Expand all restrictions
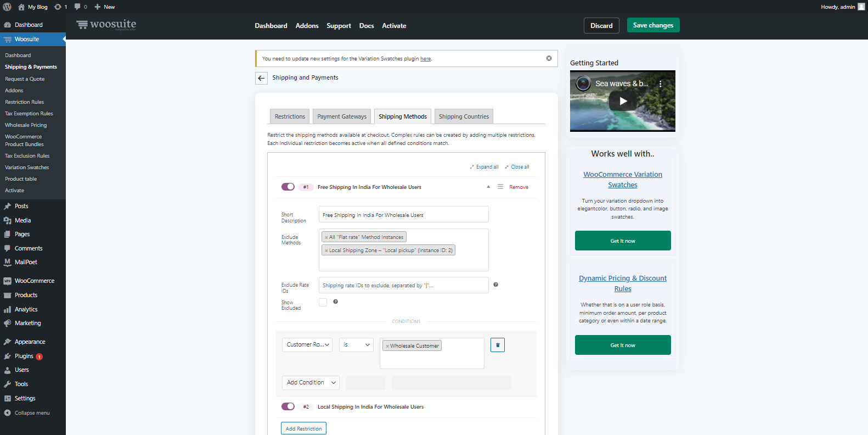The width and height of the screenshot is (868, 435). point(484,167)
